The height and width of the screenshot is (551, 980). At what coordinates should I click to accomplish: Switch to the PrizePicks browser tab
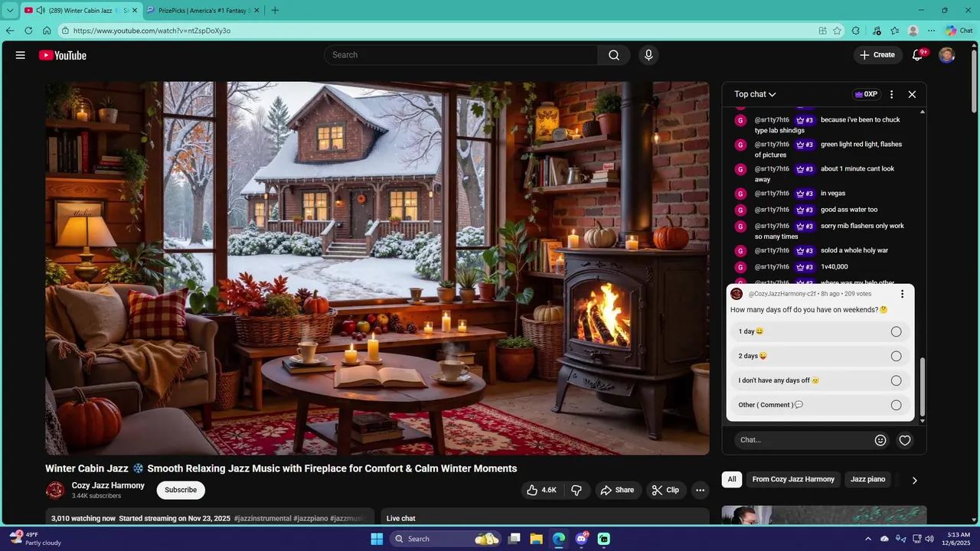(203, 10)
